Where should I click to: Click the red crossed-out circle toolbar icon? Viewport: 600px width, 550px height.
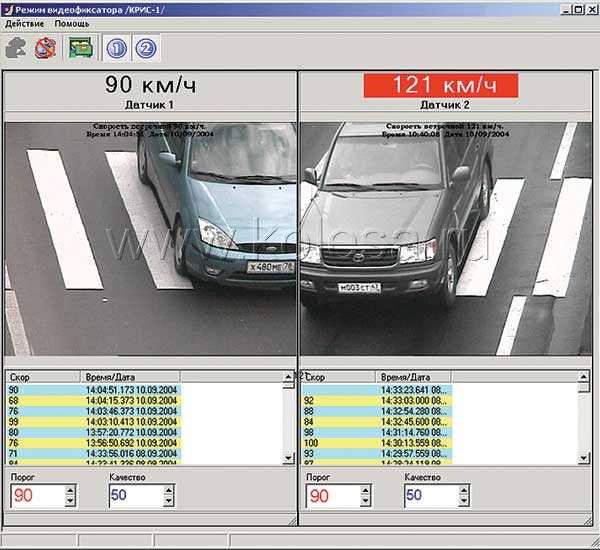tap(45, 47)
